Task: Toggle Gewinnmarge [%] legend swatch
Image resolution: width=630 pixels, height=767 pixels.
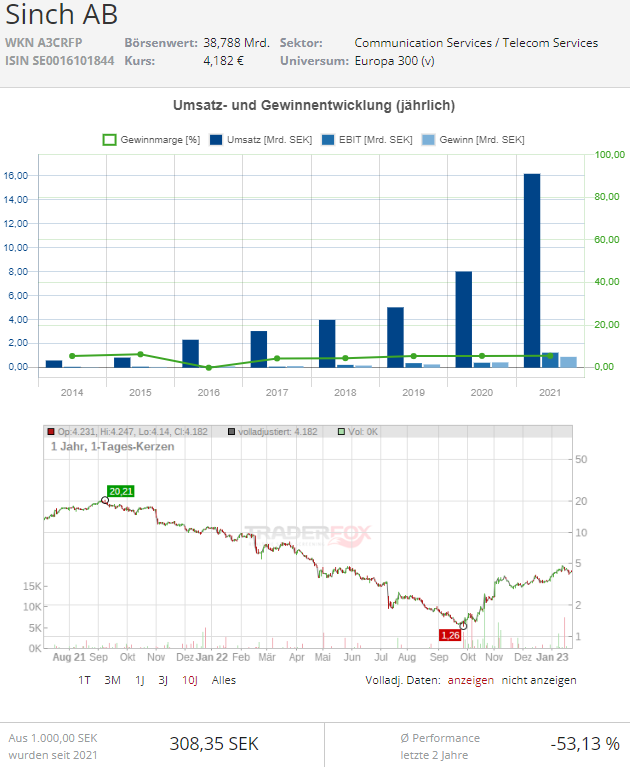Action: [110, 140]
